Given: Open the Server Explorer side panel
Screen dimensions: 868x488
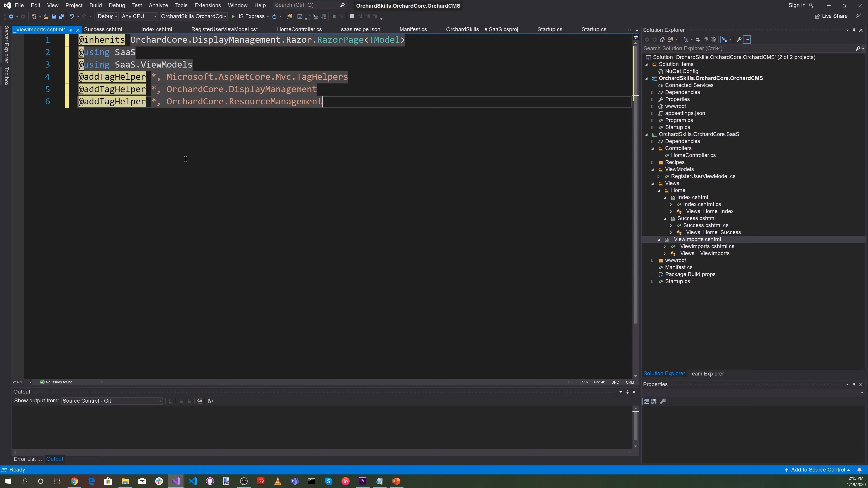Looking at the screenshot, I should (6, 44).
